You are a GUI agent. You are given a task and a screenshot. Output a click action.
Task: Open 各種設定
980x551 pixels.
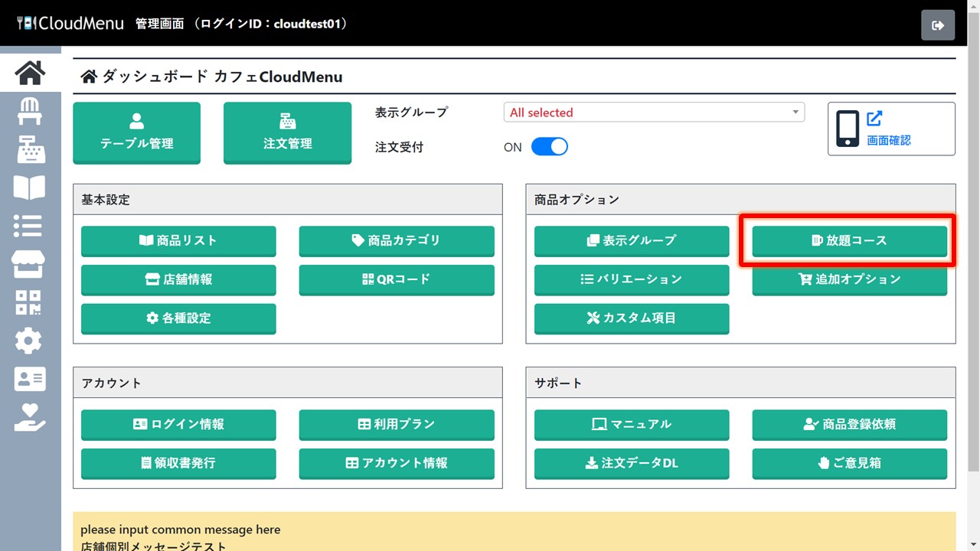[178, 318]
